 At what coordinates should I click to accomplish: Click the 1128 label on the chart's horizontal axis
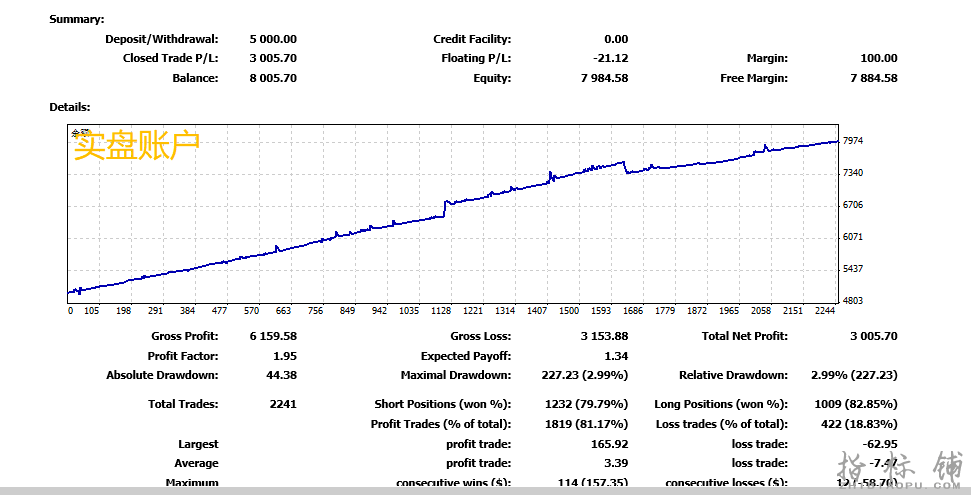pyautogui.click(x=441, y=310)
